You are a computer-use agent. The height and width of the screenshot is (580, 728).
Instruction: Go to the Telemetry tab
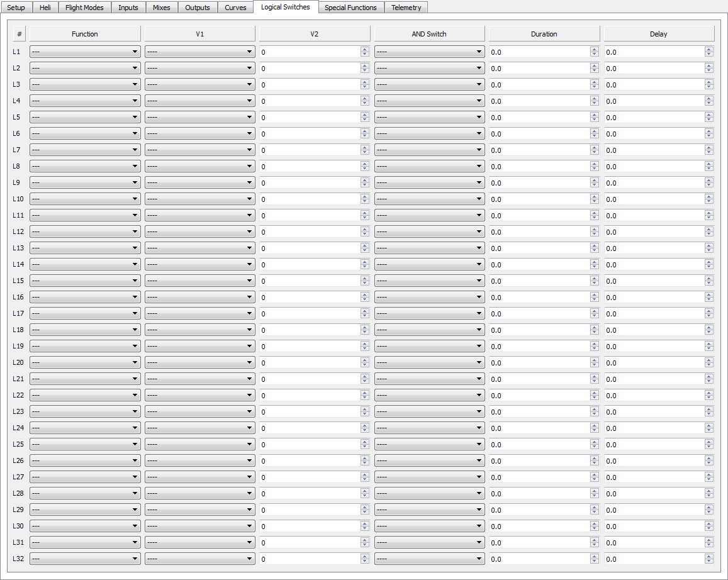coord(406,8)
